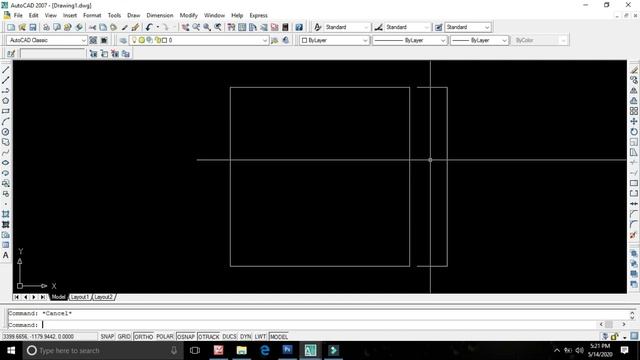Click the New drawing icon
Screen dimensions: 640x360
[11, 27]
